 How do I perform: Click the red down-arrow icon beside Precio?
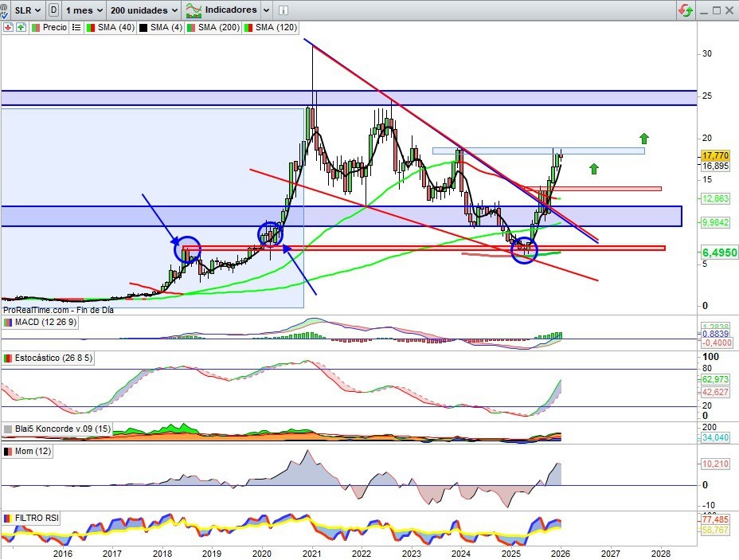[x=7, y=27]
